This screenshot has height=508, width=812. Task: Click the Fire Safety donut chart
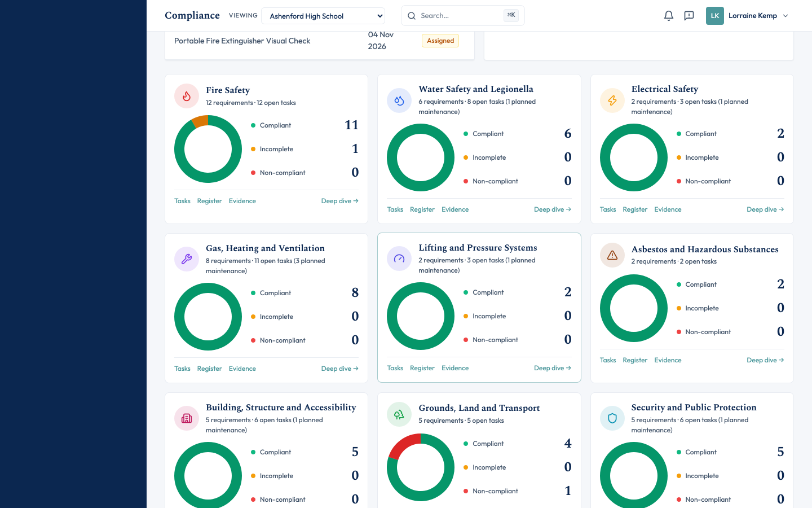click(x=208, y=149)
